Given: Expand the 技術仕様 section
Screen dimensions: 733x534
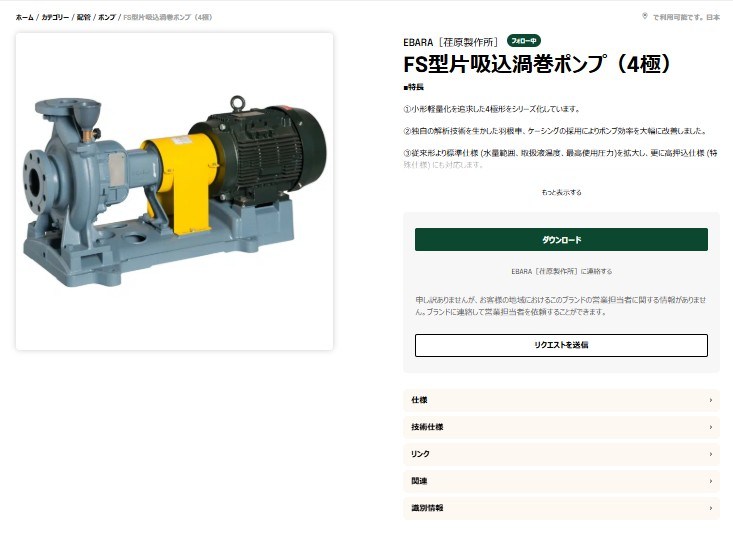Looking at the screenshot, I should 561,427.
